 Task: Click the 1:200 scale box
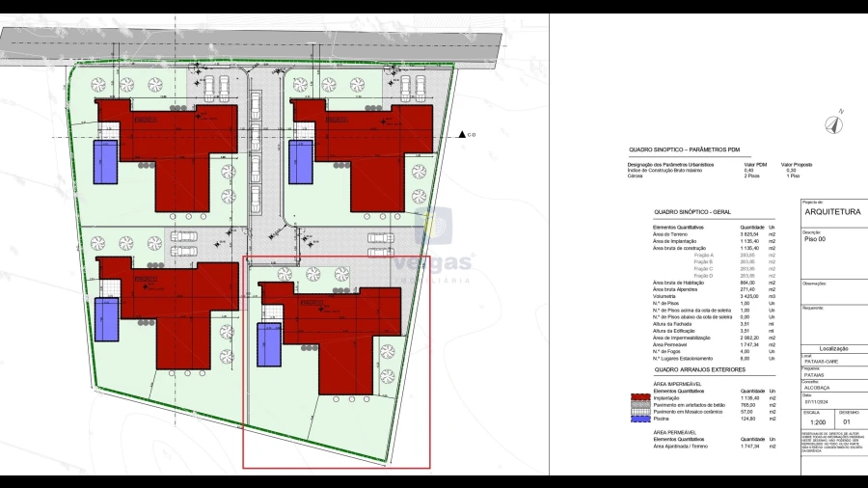[x=818, y=421]
